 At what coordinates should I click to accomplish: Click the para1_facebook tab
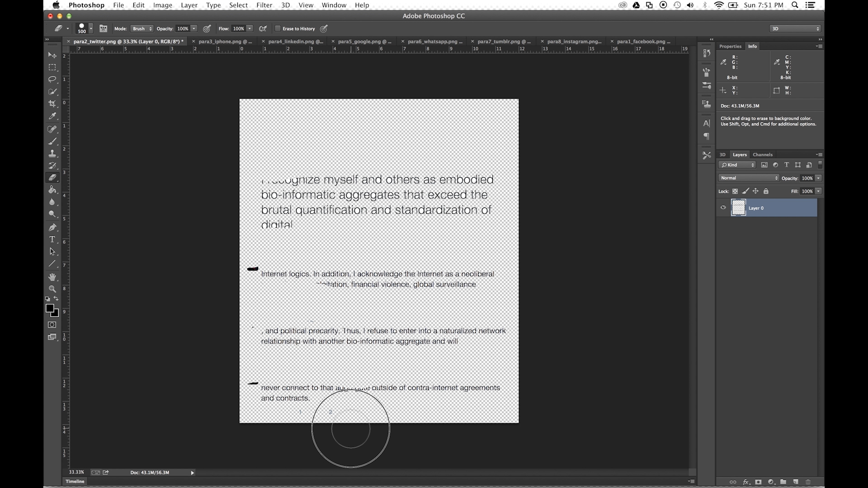pos(644,41)
